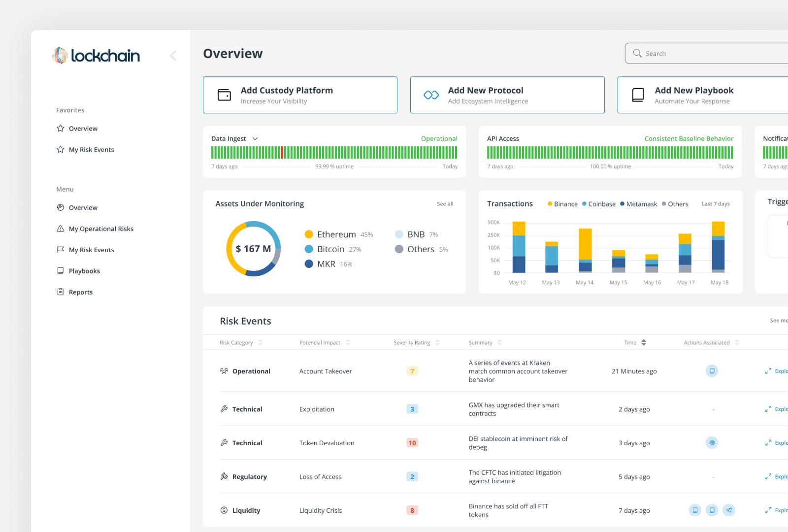Select Overview in the Menu section
This screenshot has width=788, height=532.
83,207
